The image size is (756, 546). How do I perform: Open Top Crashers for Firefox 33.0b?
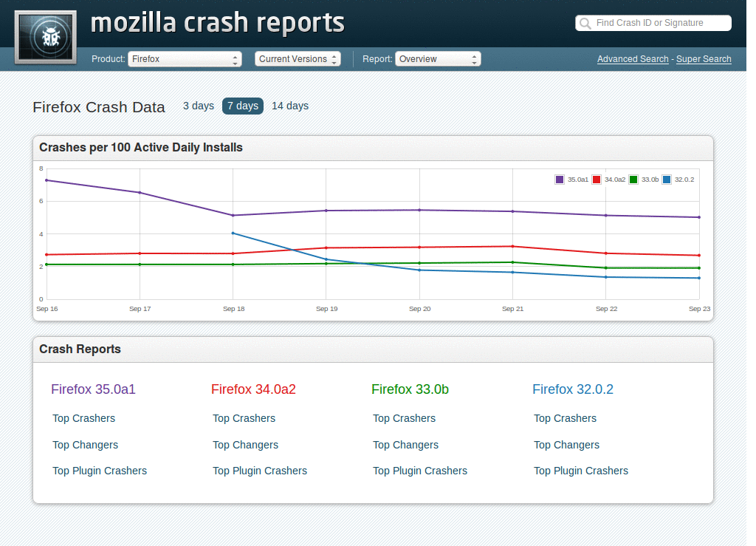point(404,418)
